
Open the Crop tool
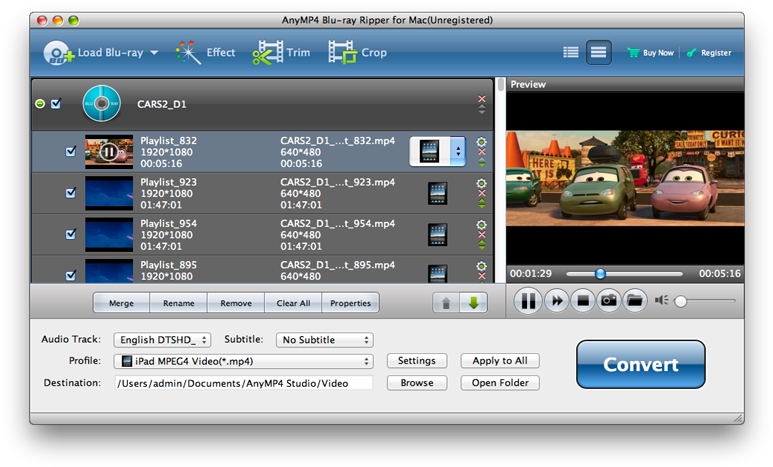coord(358,53)
